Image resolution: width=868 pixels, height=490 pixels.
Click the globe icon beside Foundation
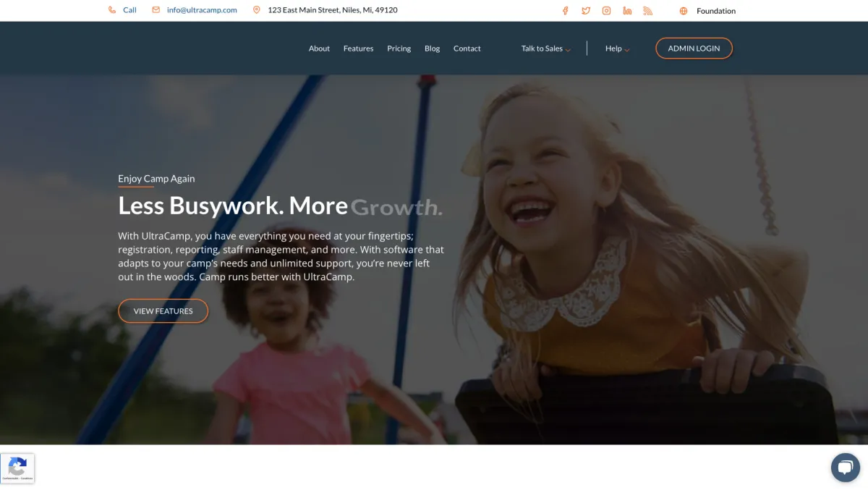pyautogui.click(x=684, y=11)
